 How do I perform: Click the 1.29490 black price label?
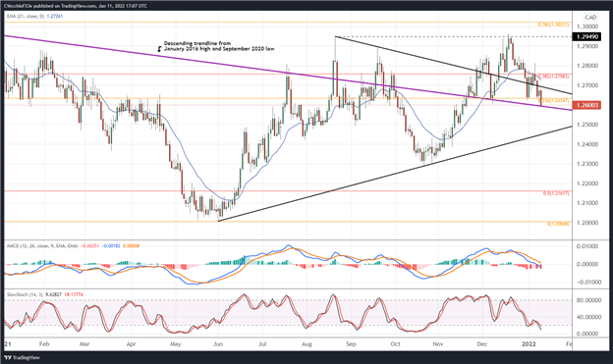(586, 36)
